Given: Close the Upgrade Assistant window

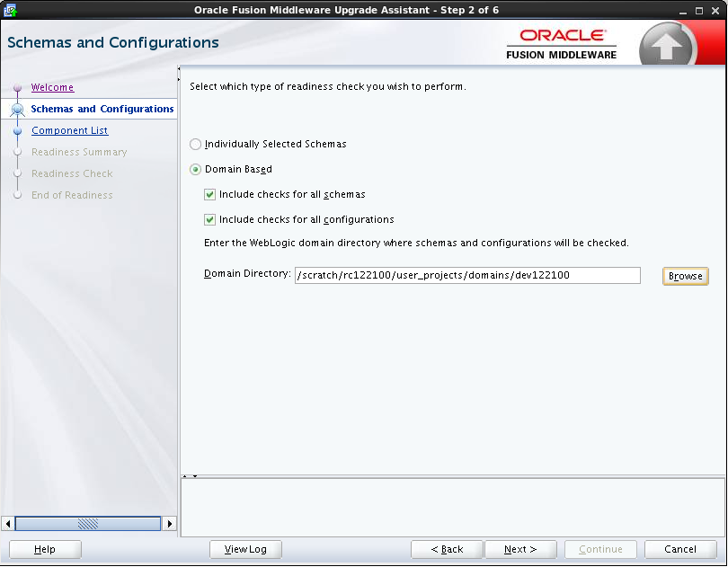Looking at the screenshot, I should [715, 11].
